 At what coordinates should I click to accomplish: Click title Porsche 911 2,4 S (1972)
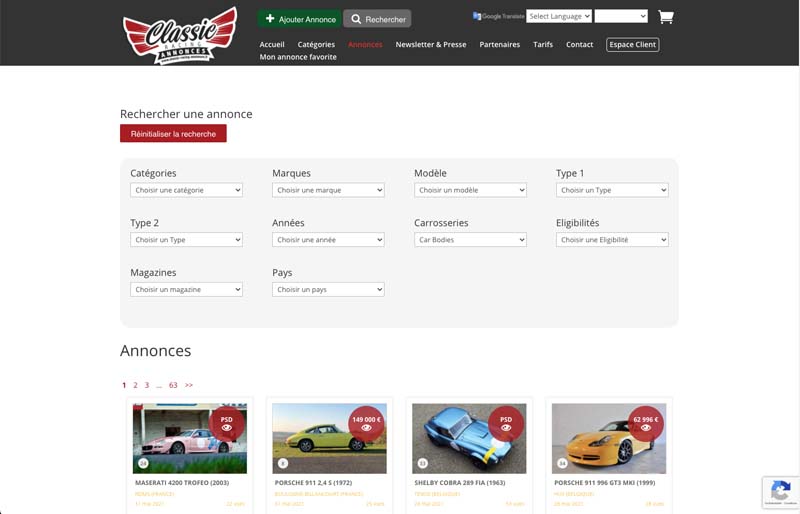tap(313, 482)
